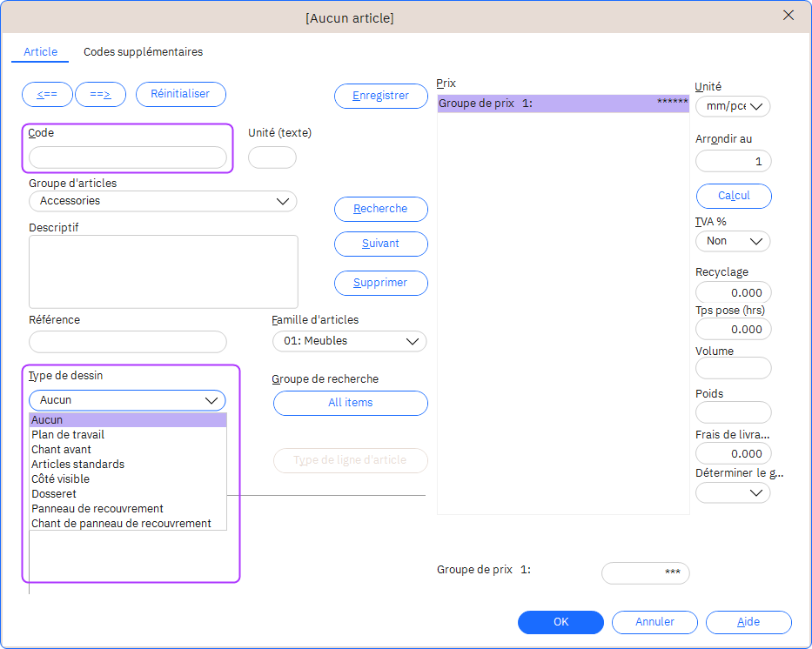The height and width of the screenshot is (649, 812).
Task: Open the Famille d'articles dropdown
Action: pyautogui.click(x=349, y=341)
